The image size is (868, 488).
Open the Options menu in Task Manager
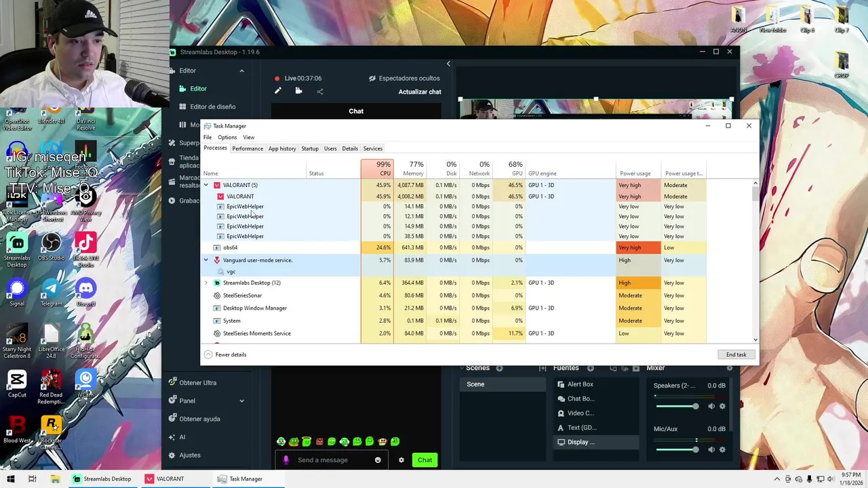click(227, 138)
